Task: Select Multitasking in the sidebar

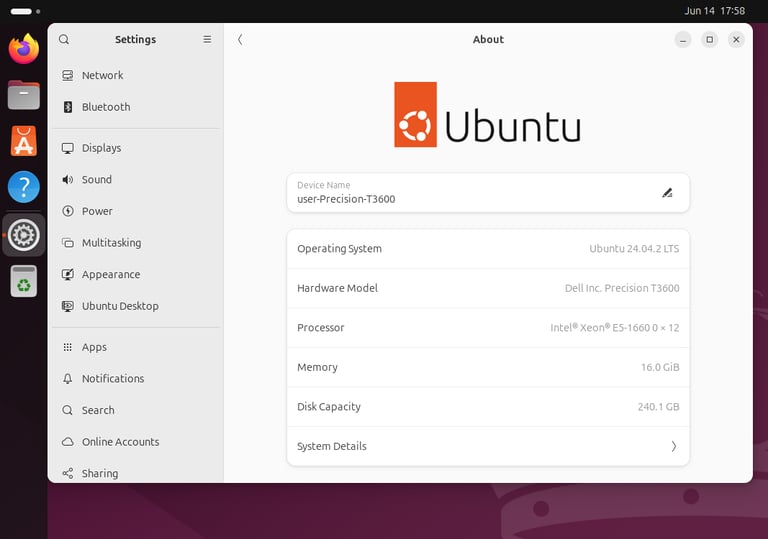Action: [x=136, y=243]
